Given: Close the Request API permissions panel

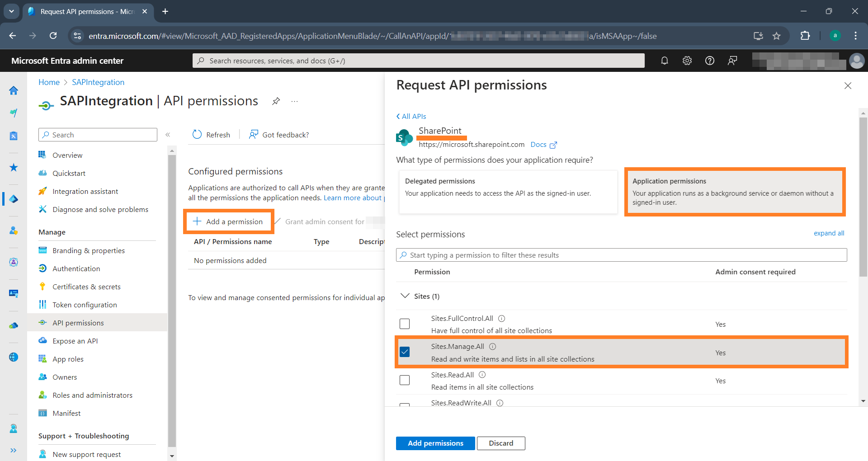Looking at the screenshot, I should tap(848, 85).
